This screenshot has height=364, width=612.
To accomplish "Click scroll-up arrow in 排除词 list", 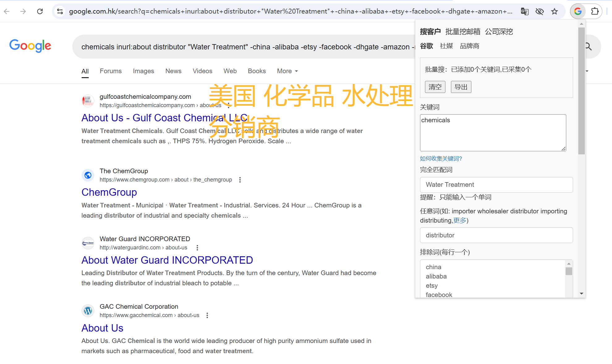I will tap(569, 264).
